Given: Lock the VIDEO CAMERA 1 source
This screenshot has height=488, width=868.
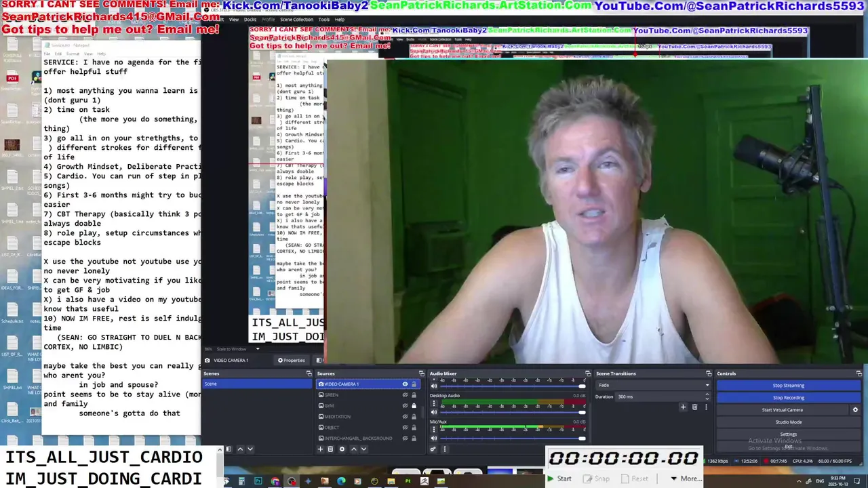Looking at the screenshot, I should point(414,384).
